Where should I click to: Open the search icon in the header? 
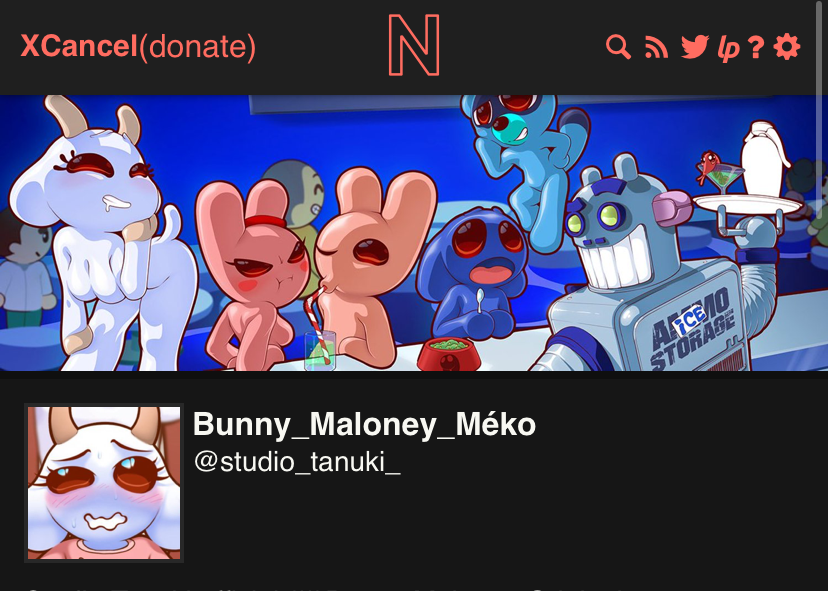click(618, 46)
